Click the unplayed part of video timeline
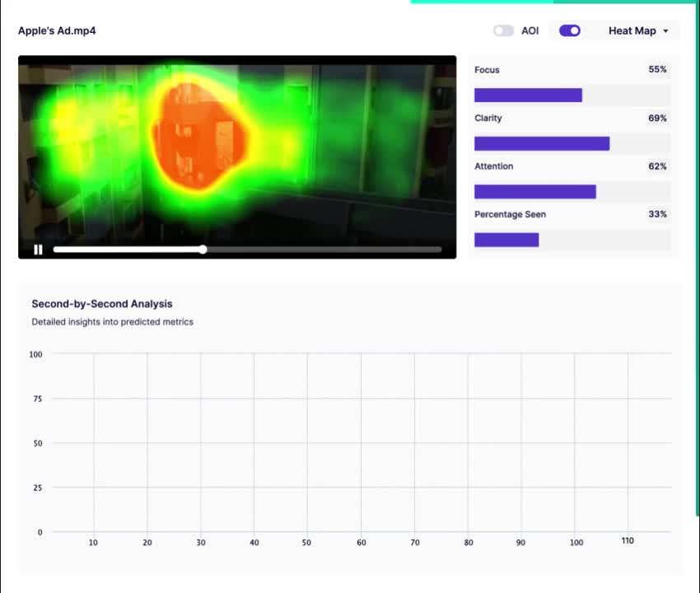This screenshot has width=700, height=593. click(x=324, y=250)
